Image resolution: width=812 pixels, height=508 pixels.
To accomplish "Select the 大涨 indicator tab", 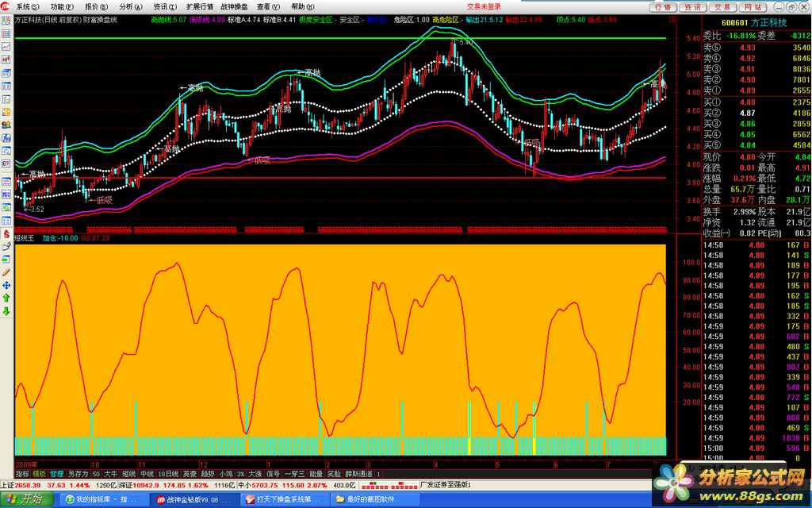I will (x=255, y=474).
